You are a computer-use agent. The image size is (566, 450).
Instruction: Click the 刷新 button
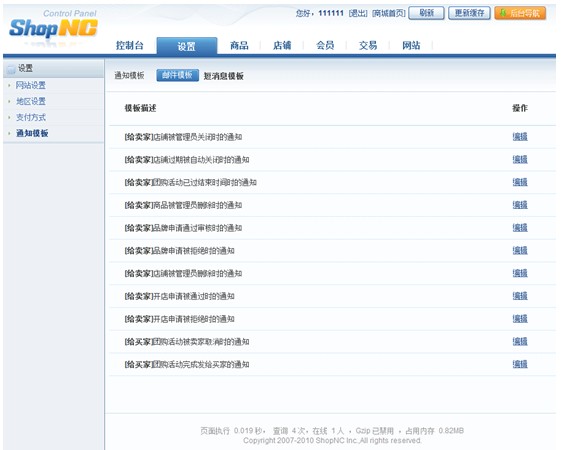[426, 13]
